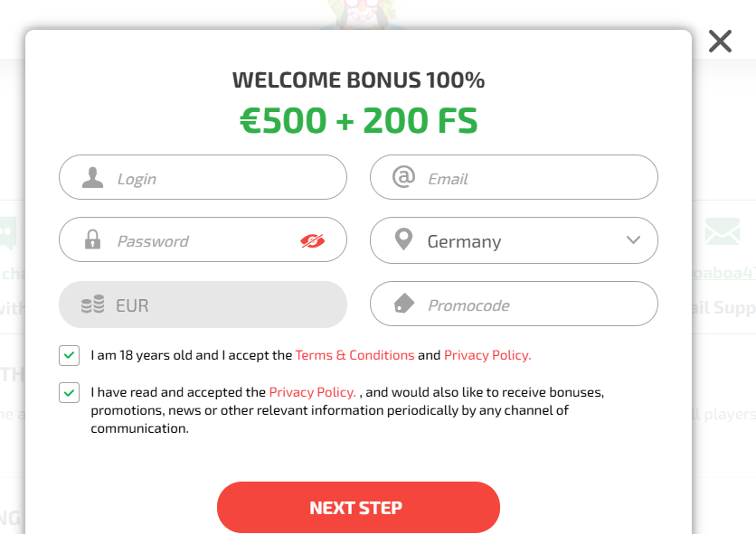Click the location pin icon beside Germany
The image size is (756, 534).
(403, 240)
